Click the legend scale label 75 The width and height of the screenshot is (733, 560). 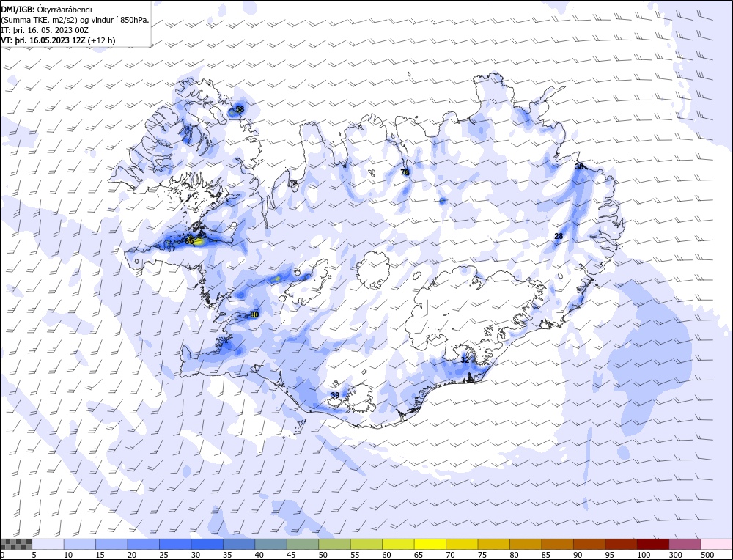[482, 555]
